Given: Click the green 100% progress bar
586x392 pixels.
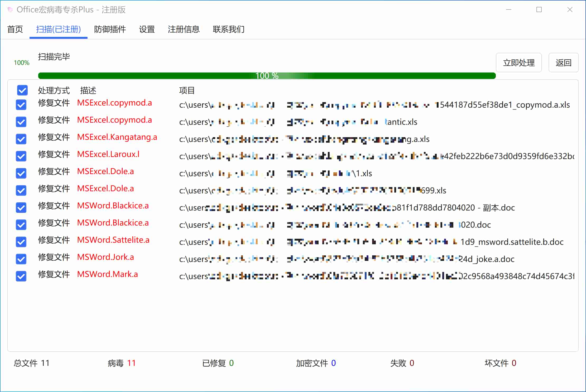Looking at the screenshot, I should click(x=266, y=76).
